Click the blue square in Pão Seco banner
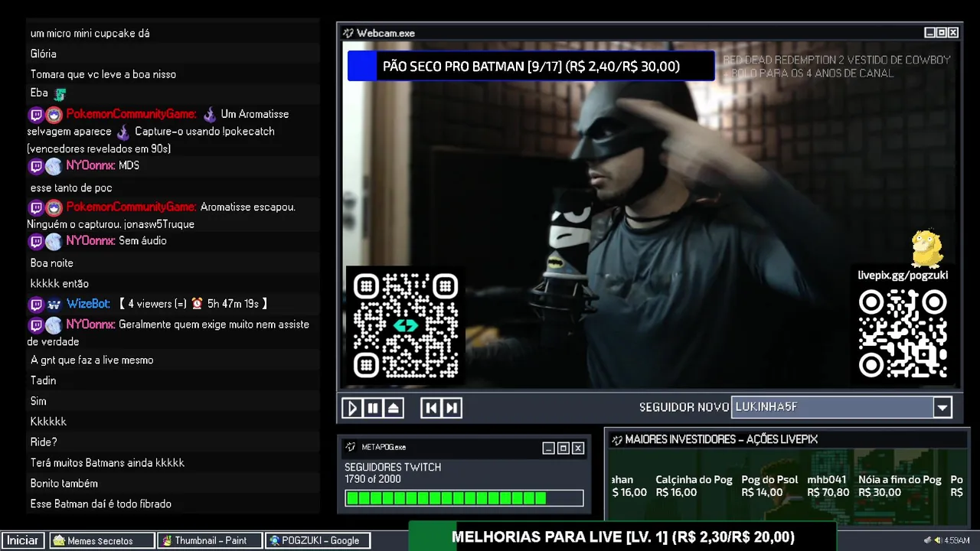The height and width of the screenshot is (551, 980). [363, 66]
